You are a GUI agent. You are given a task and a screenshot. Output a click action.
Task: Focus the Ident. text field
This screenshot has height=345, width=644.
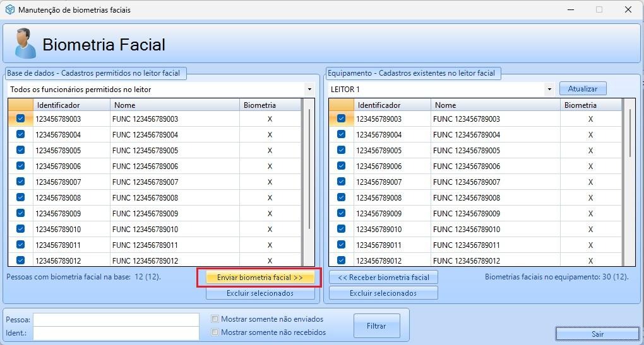(116, 332)
